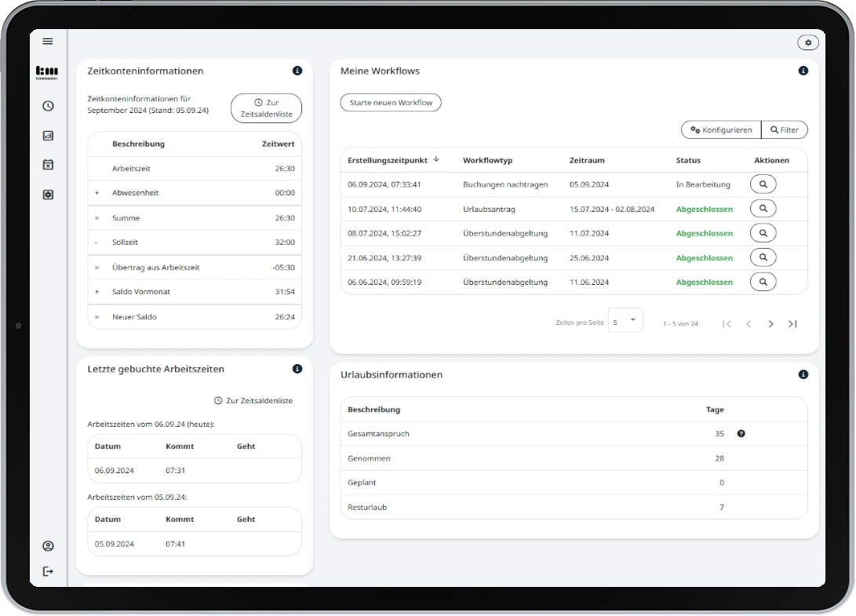Go to next page of workflows
Image resolution: width=856 pixels, height=616 pixels.
(770, 323)
